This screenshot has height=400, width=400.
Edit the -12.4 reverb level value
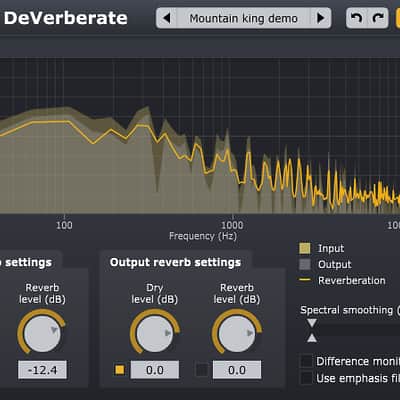coord(42,370)
